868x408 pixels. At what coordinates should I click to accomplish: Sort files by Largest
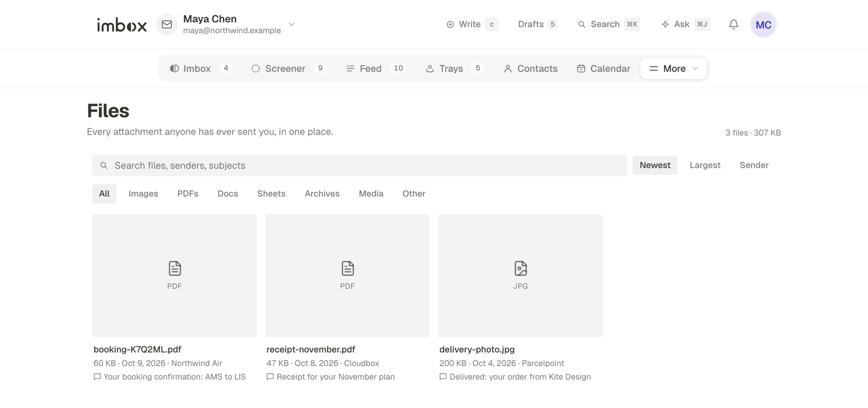[705, 165]
